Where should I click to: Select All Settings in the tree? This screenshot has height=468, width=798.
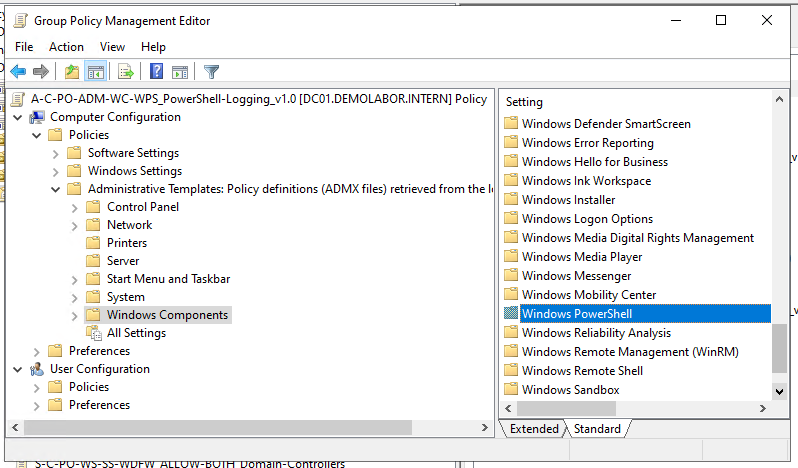tap(136, 333)
